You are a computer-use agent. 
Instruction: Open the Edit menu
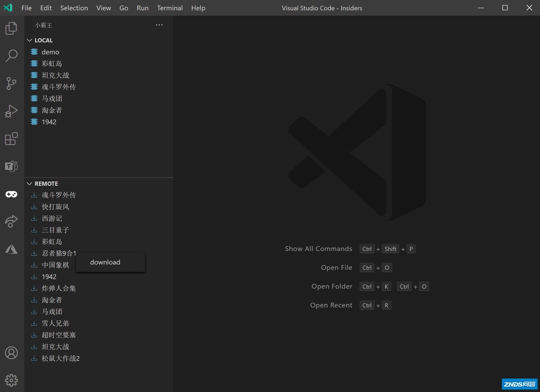[46, 8]
